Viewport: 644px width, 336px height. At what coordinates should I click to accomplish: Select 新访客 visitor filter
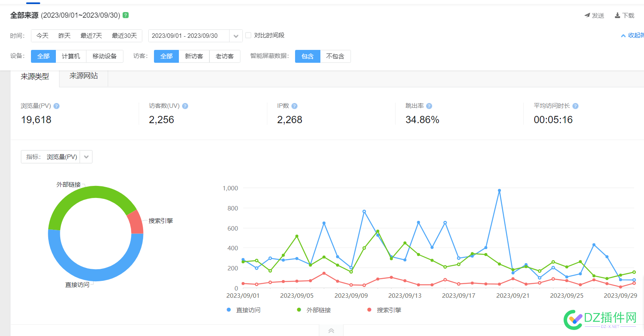coord(194,56)
